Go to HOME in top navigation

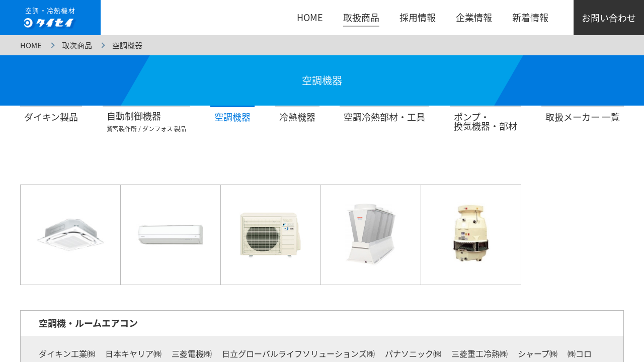coord(309,18)
